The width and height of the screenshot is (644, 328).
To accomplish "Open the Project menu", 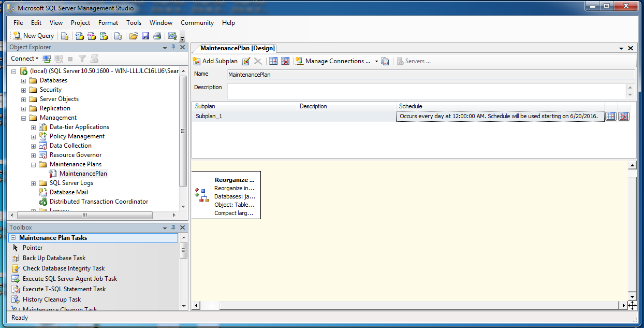I will point(81,23).
